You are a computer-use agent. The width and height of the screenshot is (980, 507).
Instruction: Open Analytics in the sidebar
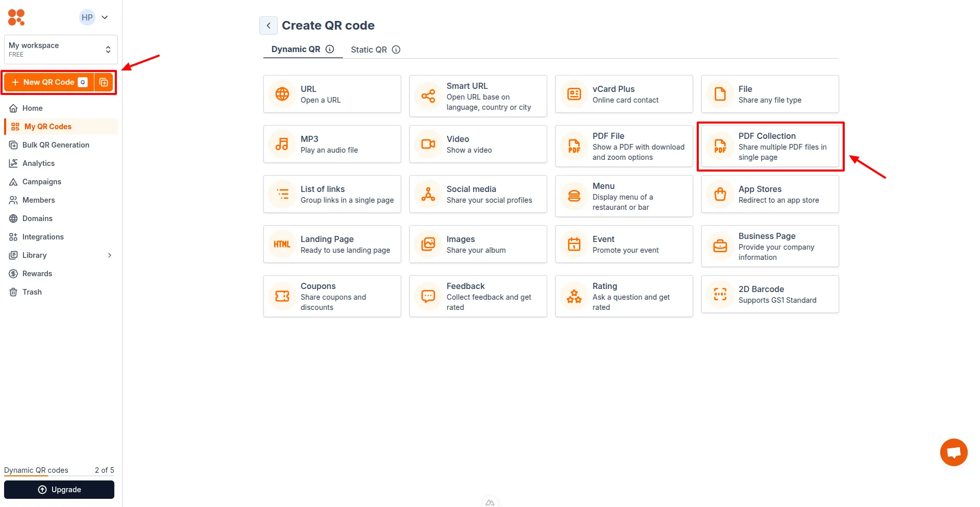tap(61, 163)
